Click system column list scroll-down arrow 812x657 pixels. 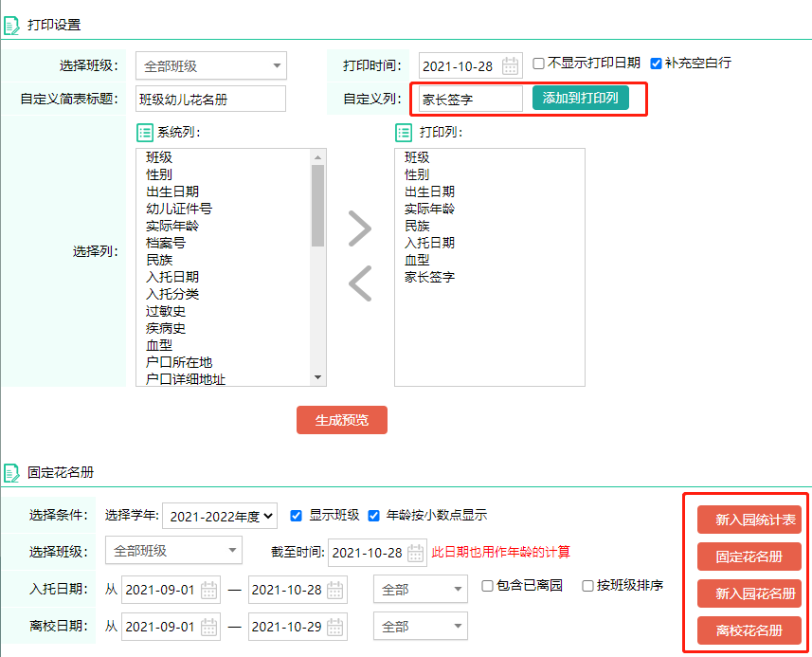coord(318,377)
